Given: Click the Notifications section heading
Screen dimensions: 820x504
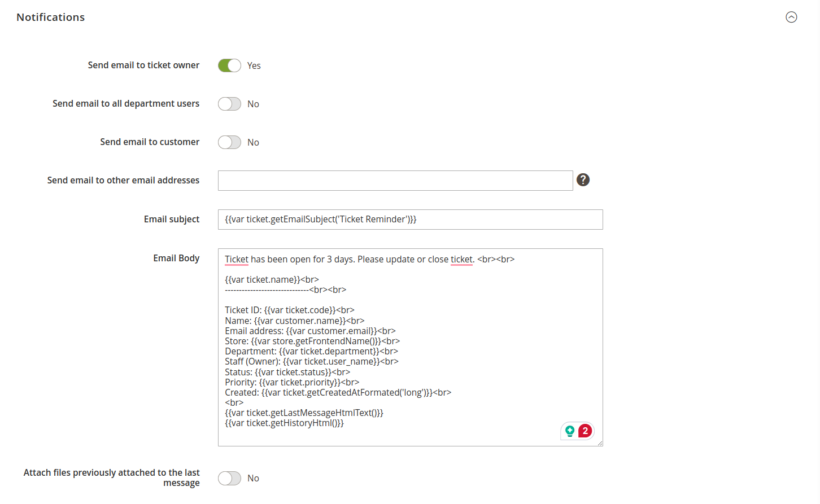Looking at the screenshot, I should pyautogui.click(x=51, y=17).
